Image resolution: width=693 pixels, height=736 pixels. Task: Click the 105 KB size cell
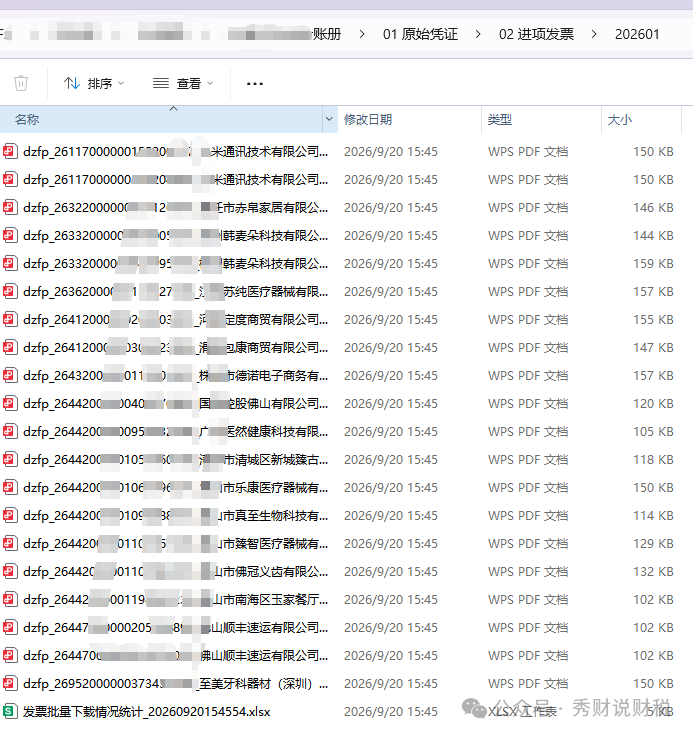[x=653, y=431]
